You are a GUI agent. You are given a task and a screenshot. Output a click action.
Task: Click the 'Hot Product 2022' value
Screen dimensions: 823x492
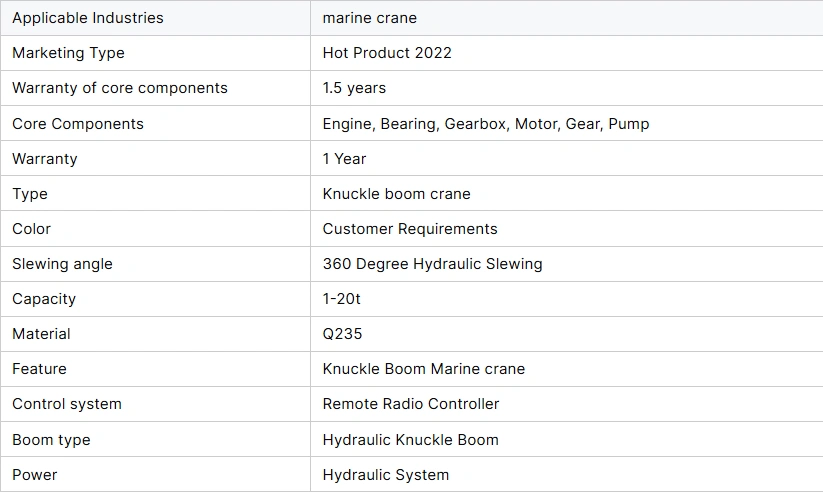[387, 53]
